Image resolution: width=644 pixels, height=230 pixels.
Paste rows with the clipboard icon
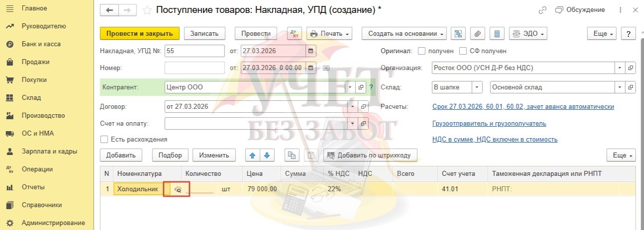pos(311,155)
